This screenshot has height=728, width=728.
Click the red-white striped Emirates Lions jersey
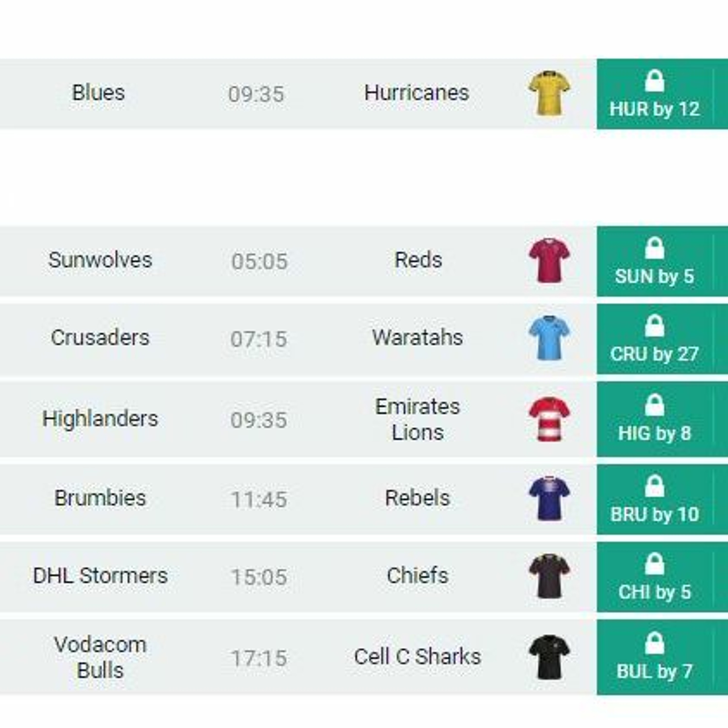[x=549, y=419]
